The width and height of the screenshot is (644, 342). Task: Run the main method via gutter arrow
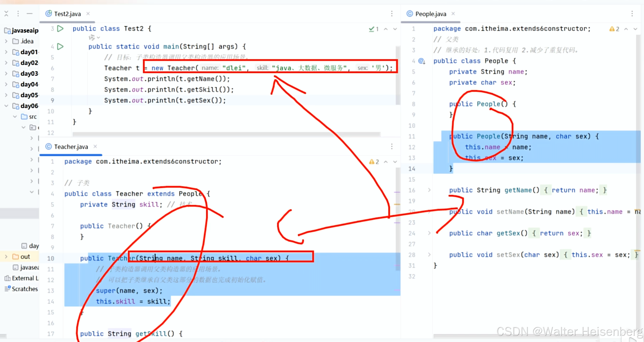[x=61, y=47]
